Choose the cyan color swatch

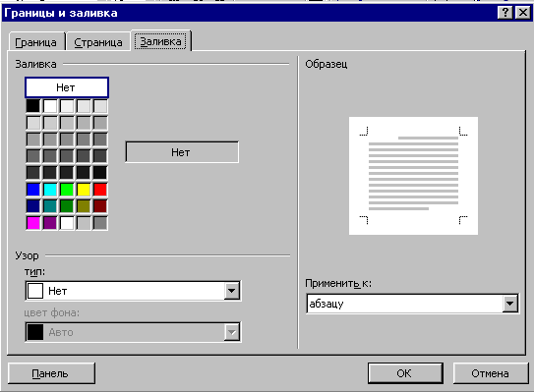click(50, 190)
